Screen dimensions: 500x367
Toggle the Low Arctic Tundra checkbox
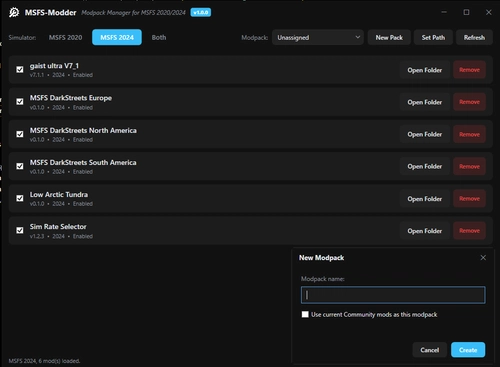20,198
